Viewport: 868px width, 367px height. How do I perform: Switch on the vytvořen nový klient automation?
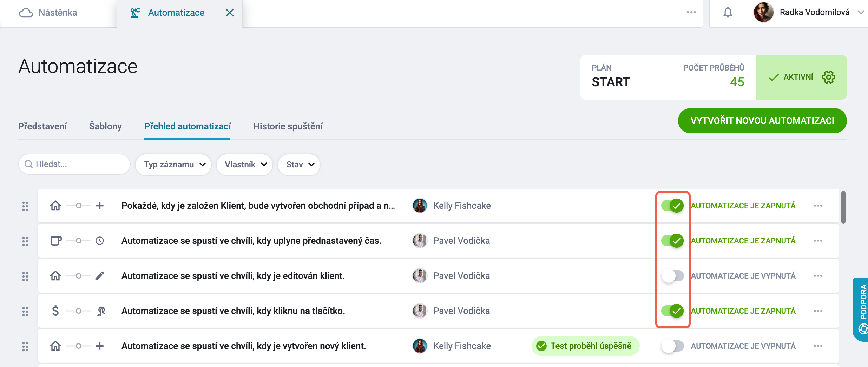click(672, 346)
